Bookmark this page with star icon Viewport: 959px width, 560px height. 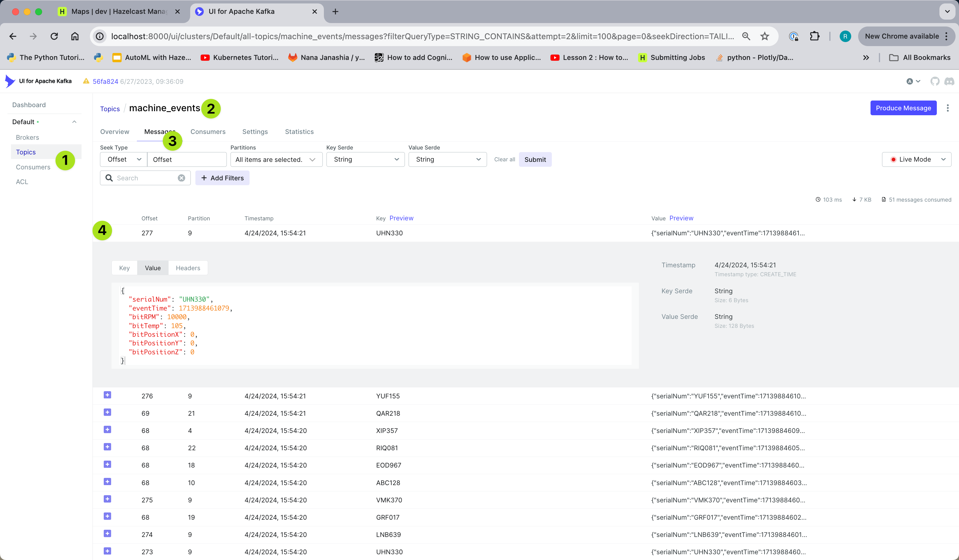point(764,36)
